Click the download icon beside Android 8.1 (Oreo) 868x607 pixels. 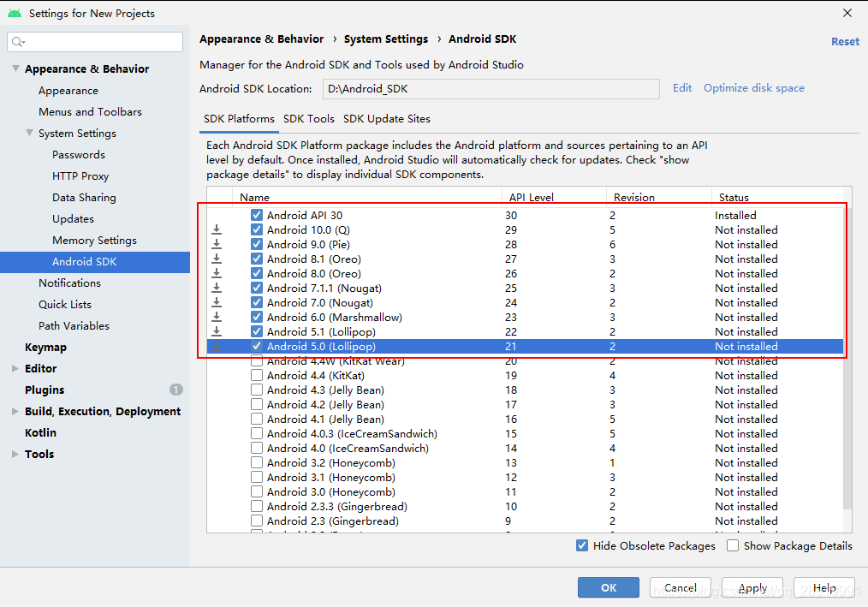[x=217, y=259]
